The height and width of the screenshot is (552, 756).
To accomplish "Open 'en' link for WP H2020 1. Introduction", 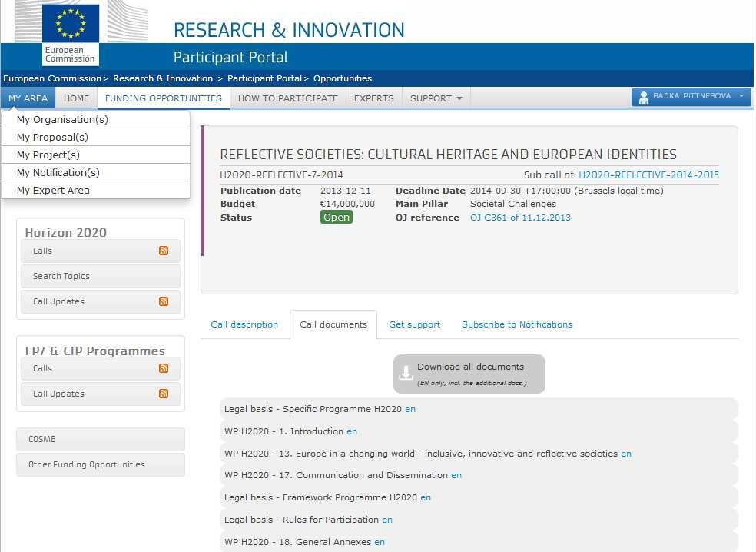I will click(x=352, y=431).
